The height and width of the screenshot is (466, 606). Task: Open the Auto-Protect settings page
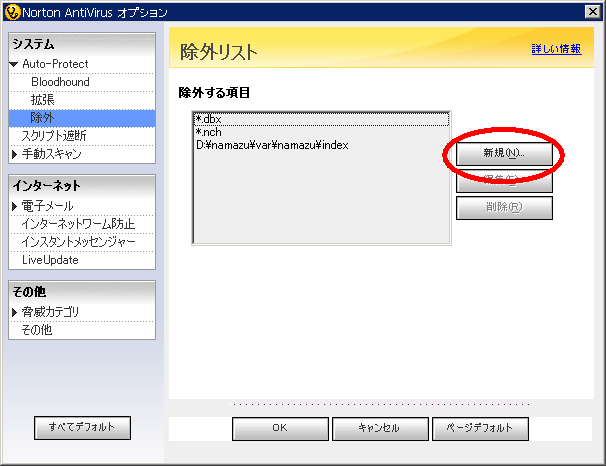[x=55, y=64]
